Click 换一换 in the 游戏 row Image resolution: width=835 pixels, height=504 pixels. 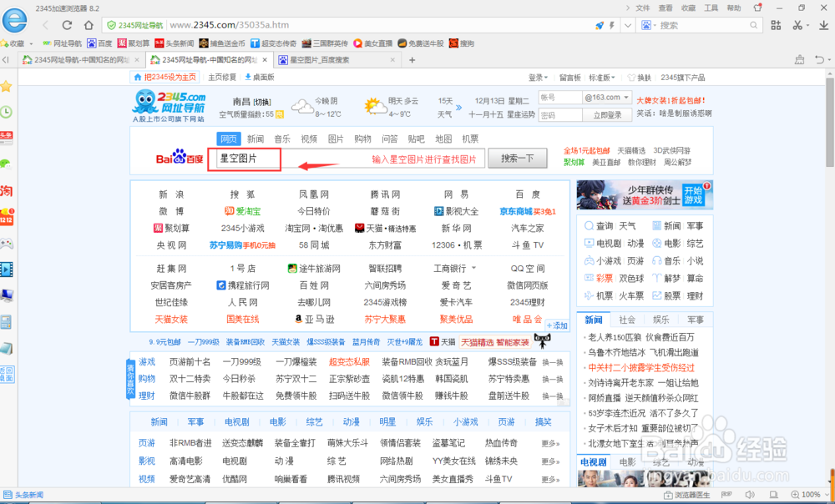(x=552, y=362)
